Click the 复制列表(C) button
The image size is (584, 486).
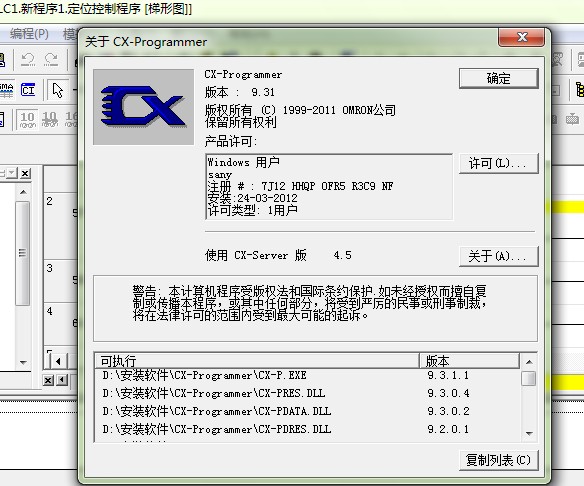click(x=498, y=460)
